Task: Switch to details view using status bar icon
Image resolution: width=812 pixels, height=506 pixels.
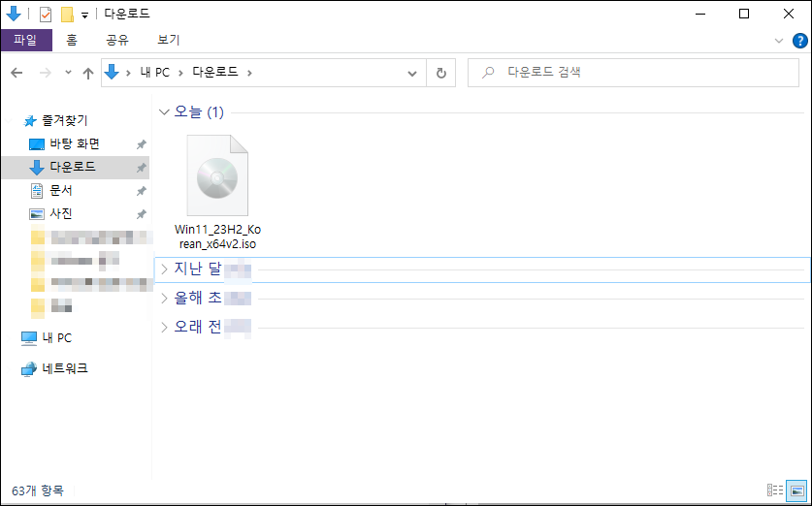Action: (775, 490)
